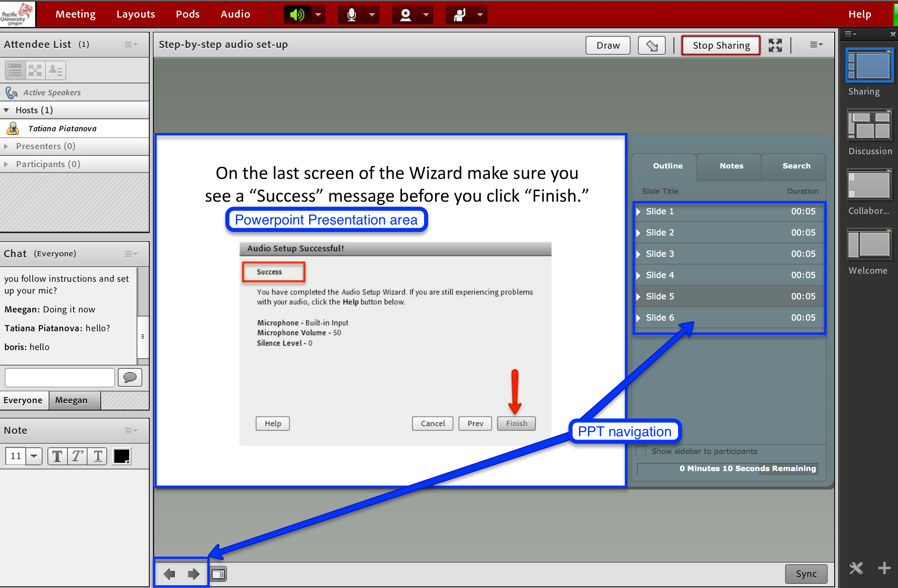898x588 pixels.
Task: Select the Notes tab in outline panel
Action: (730, 166)
